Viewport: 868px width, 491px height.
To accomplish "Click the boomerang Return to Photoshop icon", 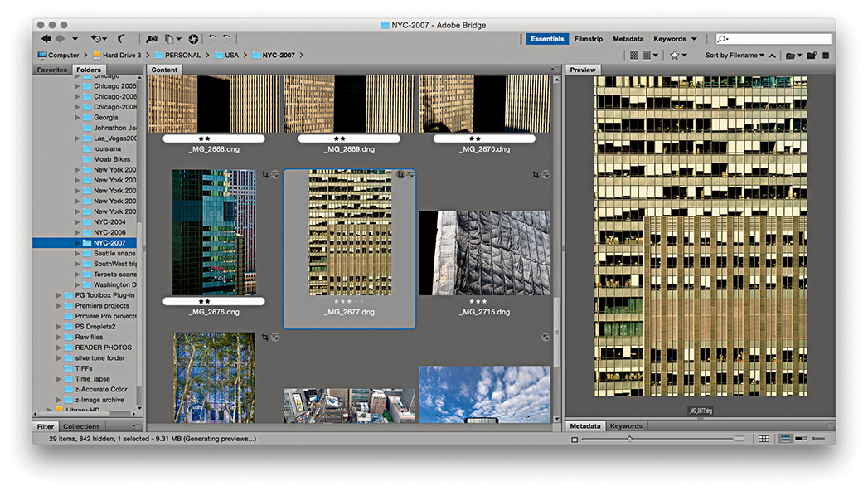I will (121, 39).
